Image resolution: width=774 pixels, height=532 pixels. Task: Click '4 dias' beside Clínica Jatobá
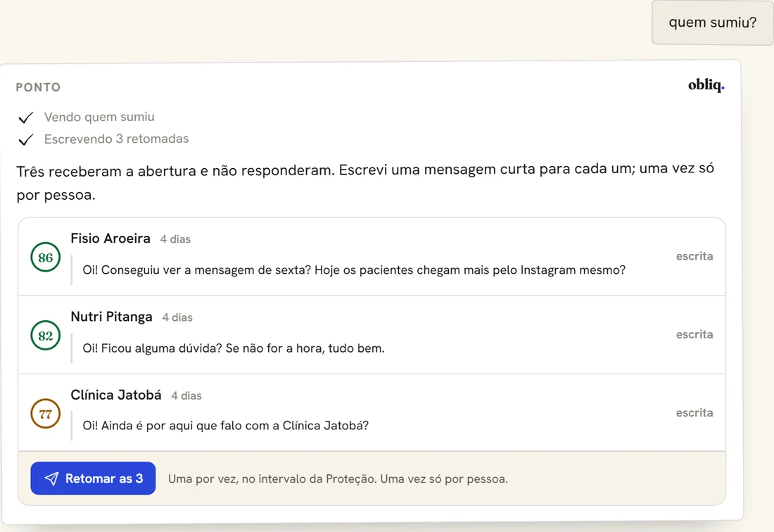pos(186,395)
